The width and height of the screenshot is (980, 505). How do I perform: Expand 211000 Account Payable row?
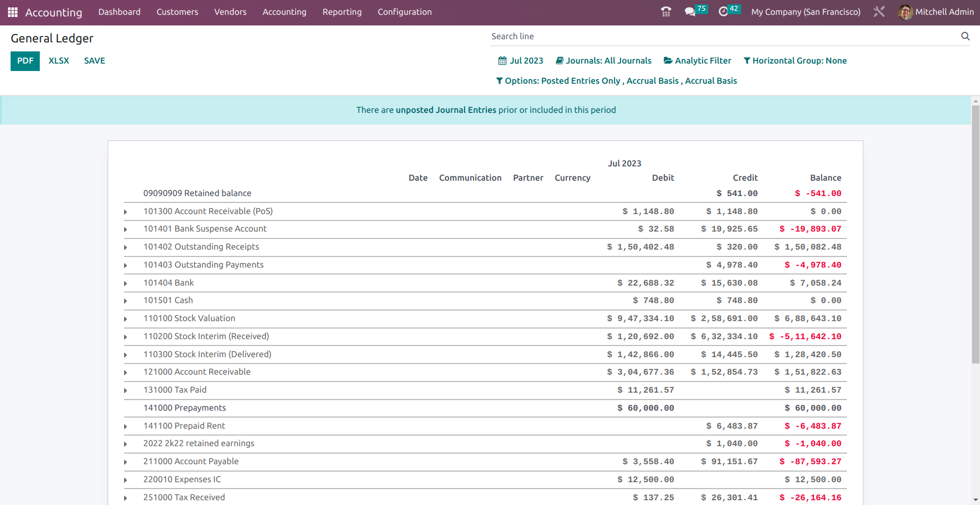click(x=126, y=462)
